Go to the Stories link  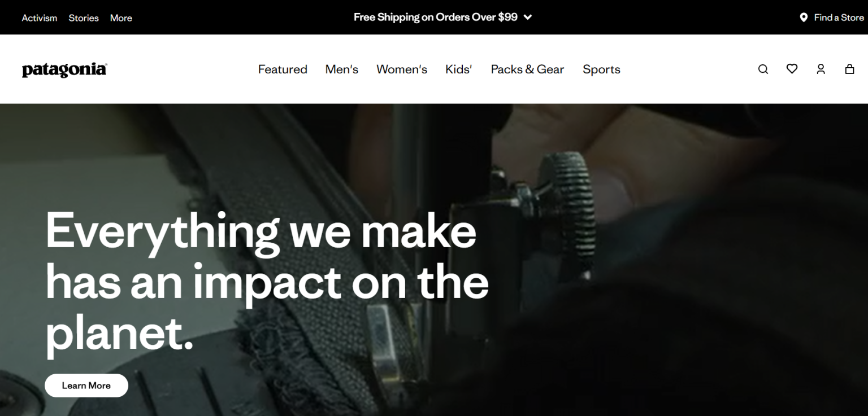pyautogui.click(x=84, y=18)
